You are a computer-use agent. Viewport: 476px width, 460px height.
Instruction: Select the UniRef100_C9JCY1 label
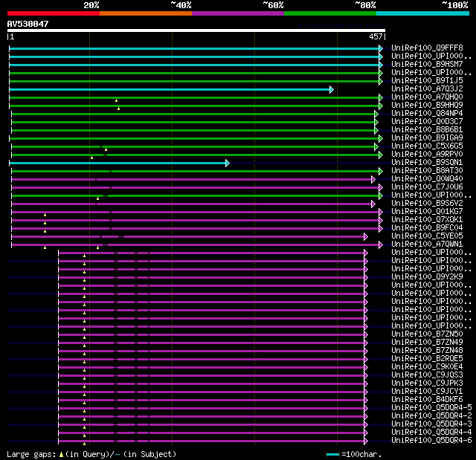(x=427, y=392)
